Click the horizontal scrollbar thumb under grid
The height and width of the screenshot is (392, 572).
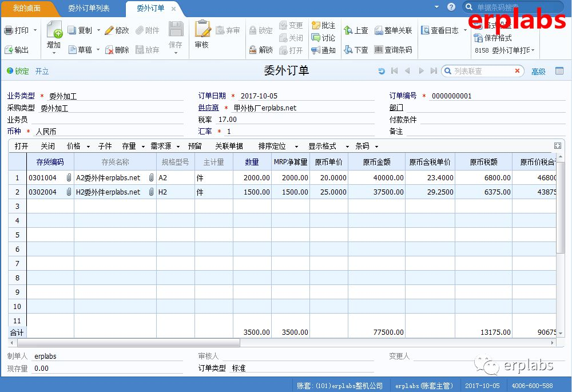click(129, 343)
